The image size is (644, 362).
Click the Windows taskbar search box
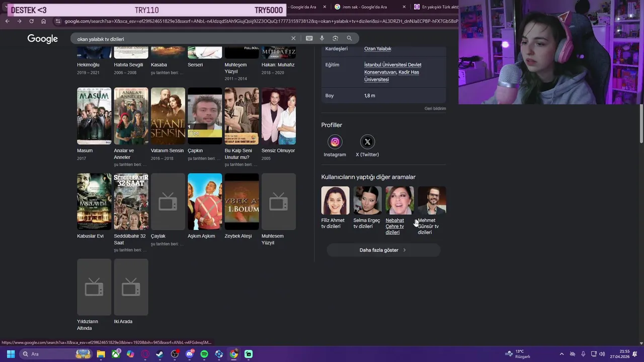click(55, 354)
